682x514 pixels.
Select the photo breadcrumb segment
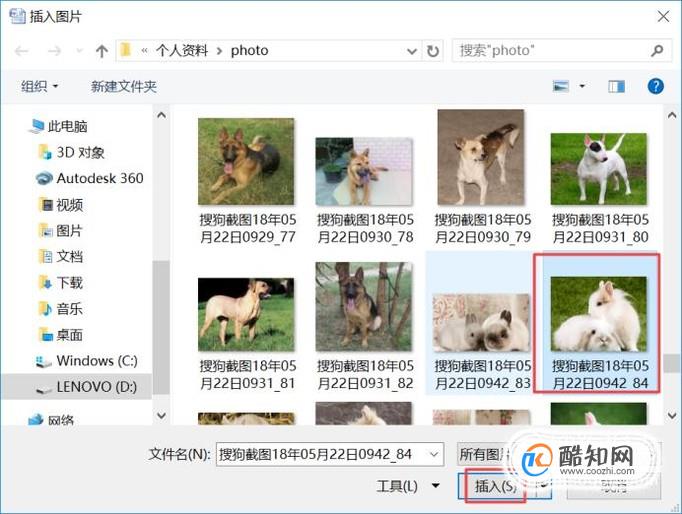point(249,50)
